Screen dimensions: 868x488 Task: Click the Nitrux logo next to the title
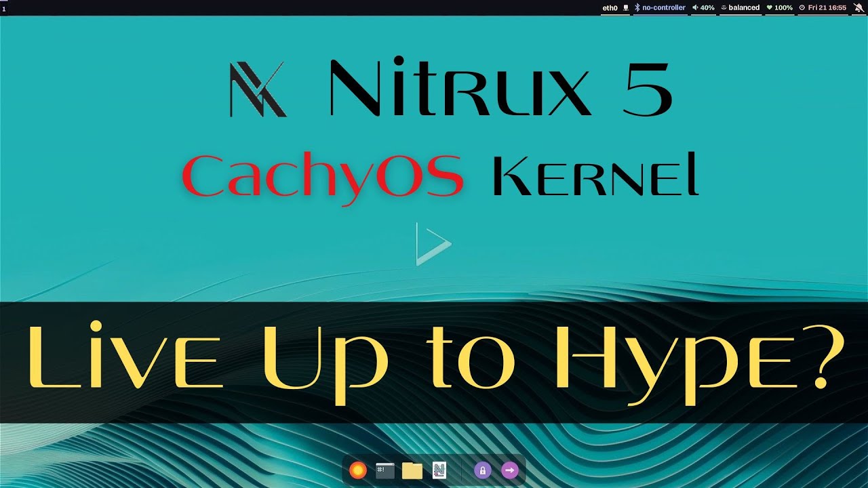pos(258,89)
